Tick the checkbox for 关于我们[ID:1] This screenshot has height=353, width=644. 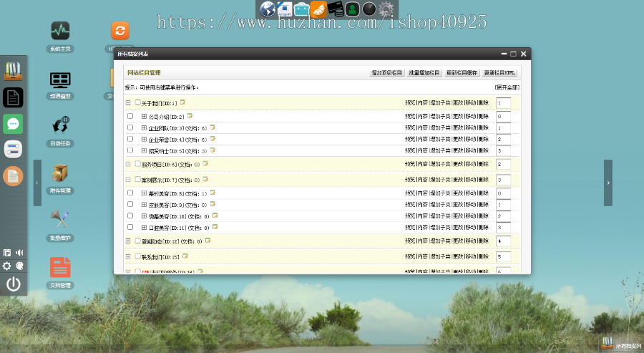(x=138, y=102)
